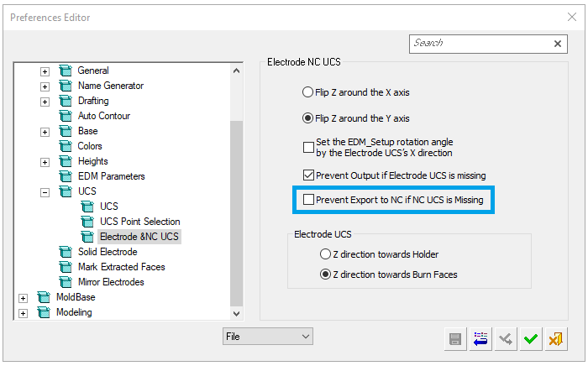Expand the MoldBase tree node
Screen dimensions: 588x366
[x=23, y=297]
